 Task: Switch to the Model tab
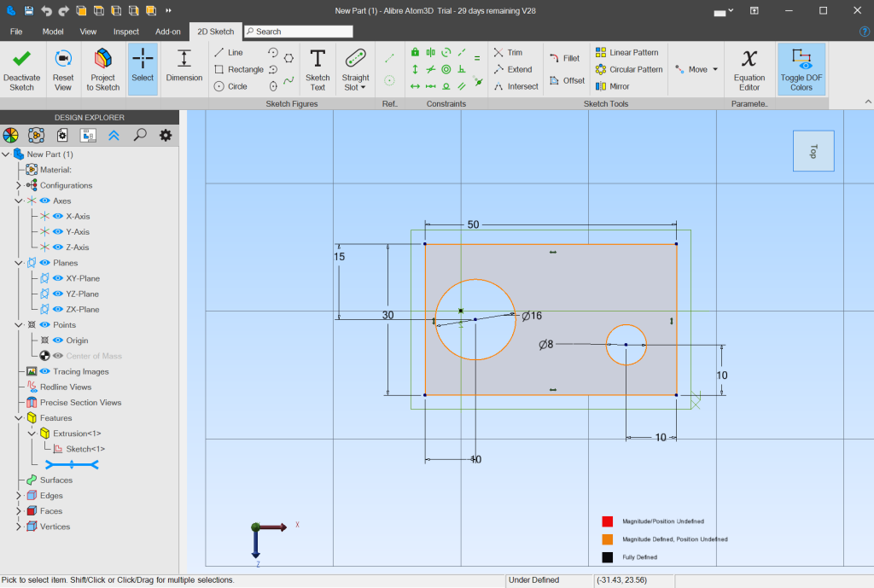pyautogui.click(x=53, y=32)
